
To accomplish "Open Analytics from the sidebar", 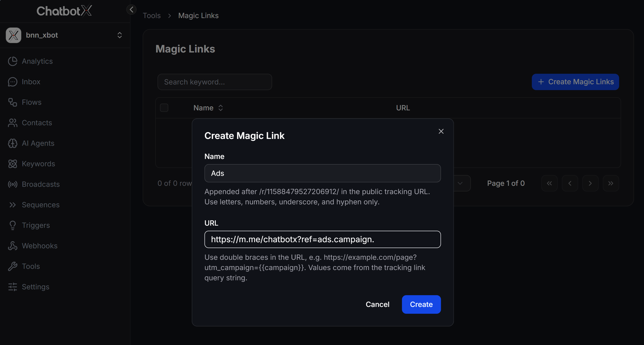I will (37, 61).
